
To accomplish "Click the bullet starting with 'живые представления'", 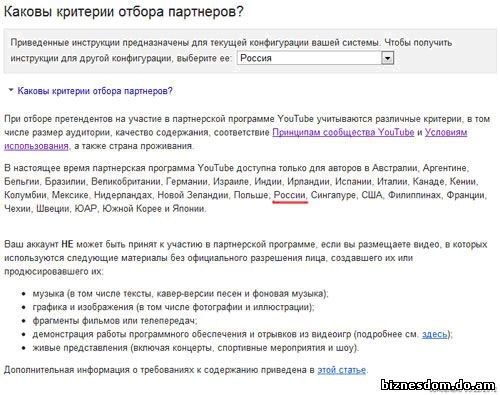I will tap(196, 348).
